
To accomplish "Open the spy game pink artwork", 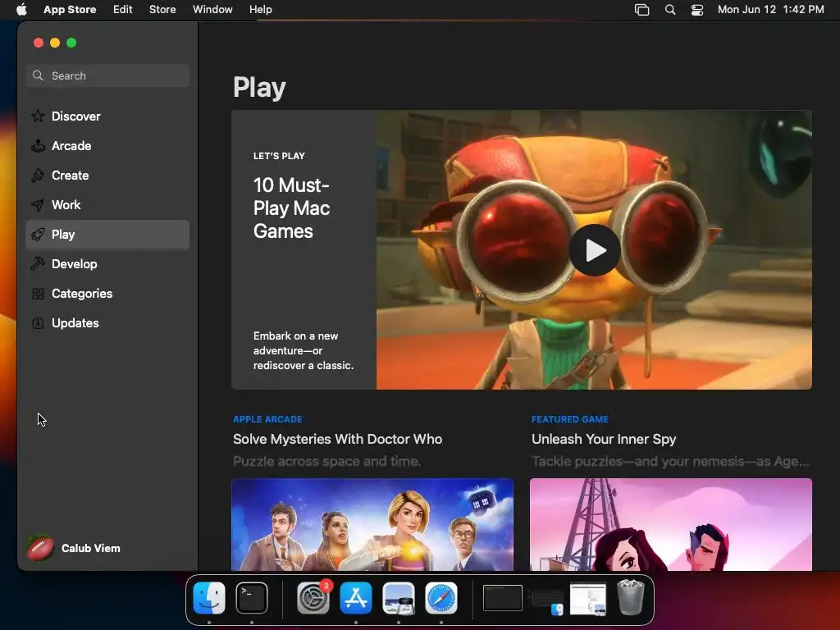I will pos(671,524).
